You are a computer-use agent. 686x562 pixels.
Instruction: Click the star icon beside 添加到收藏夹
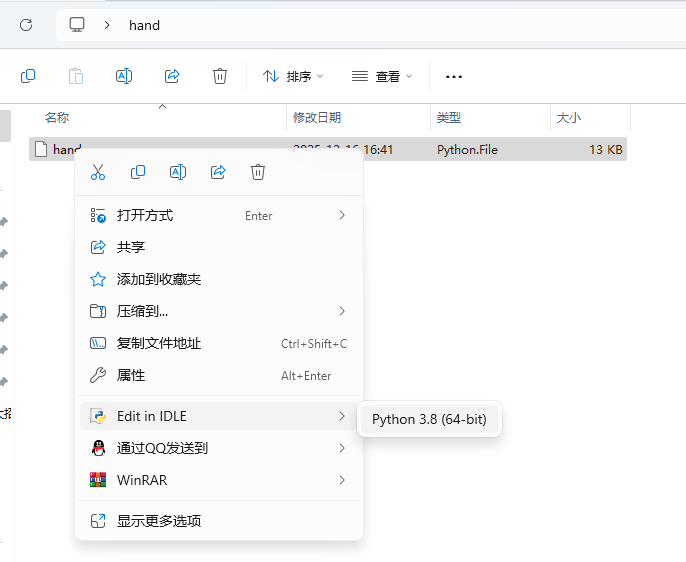tap(98, 279)
